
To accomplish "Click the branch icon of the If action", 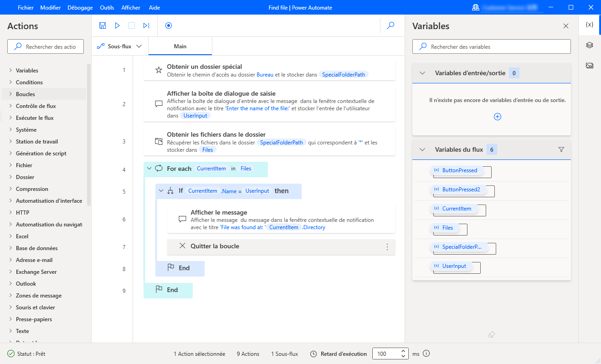I will point(170,191).
